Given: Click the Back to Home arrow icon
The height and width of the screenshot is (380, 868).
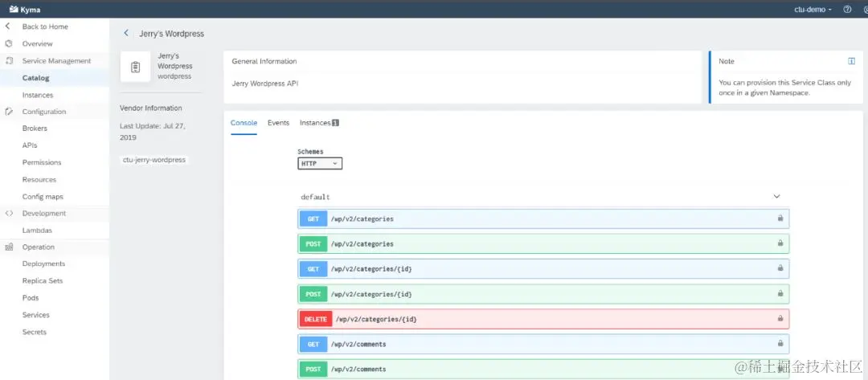Looking at the screenshot, I should 8,26.
